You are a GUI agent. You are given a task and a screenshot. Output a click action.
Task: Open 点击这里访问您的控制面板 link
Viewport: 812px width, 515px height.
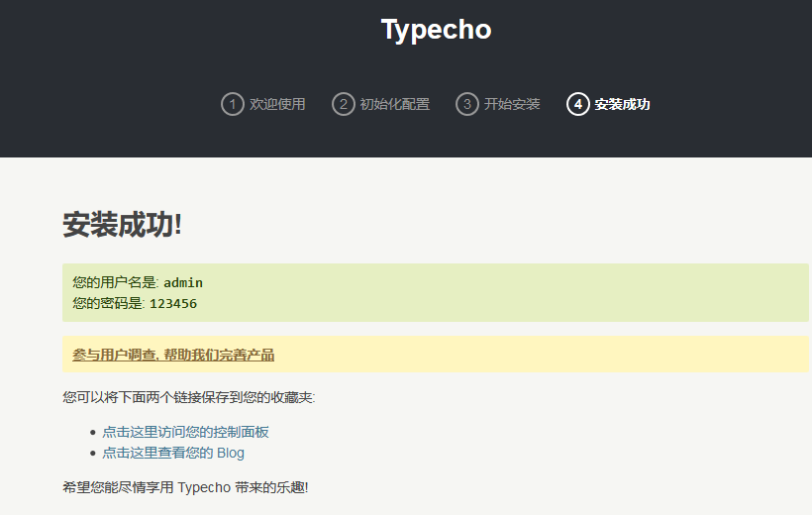point(185,432)
